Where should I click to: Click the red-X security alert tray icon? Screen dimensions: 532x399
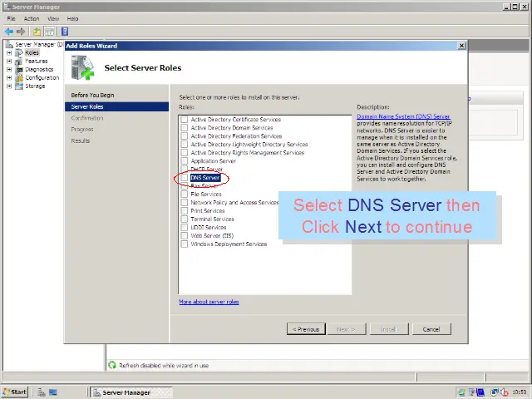coord(505,392)
